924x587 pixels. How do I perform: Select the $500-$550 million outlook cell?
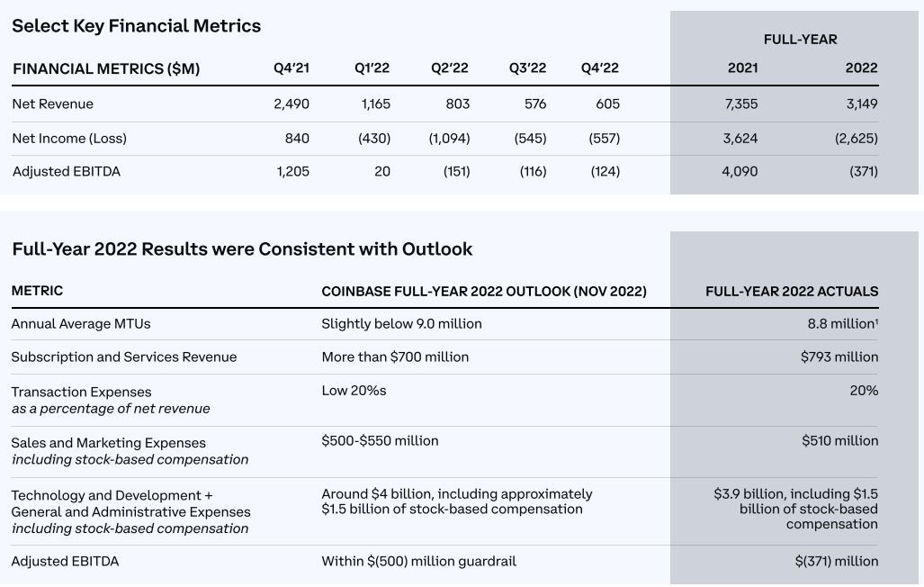380,441
